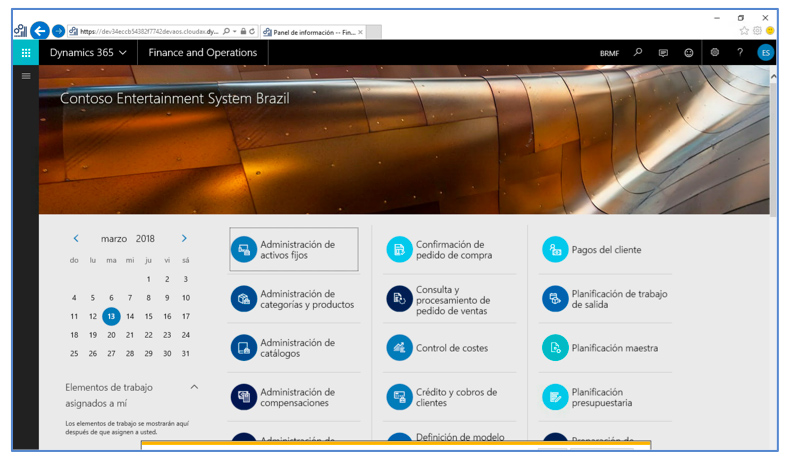This screenshot has width=790, height=457.
Task: Click Pagos del cliente label
Action: 606,250
